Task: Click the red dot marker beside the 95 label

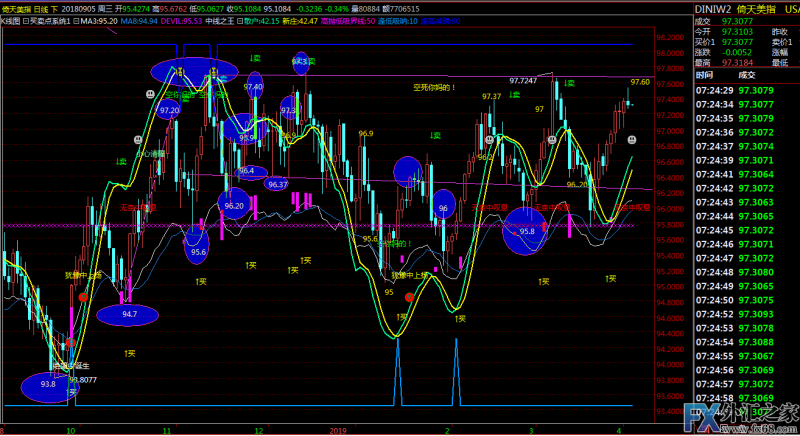Action: (409, 297)
